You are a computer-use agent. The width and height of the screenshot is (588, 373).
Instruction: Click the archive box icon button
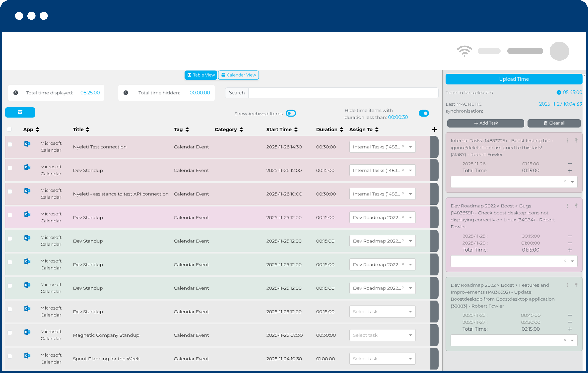tap(20, 112)
